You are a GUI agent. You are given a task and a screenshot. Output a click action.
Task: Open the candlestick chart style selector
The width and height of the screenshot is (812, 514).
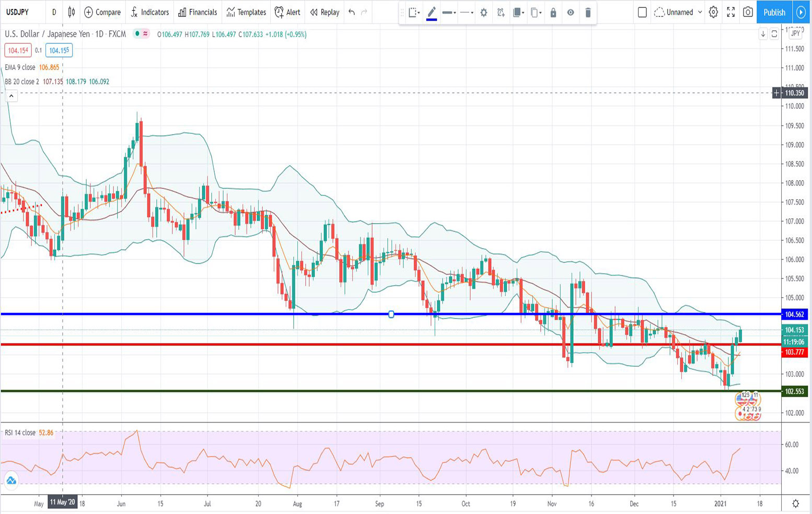click(72, 12)
